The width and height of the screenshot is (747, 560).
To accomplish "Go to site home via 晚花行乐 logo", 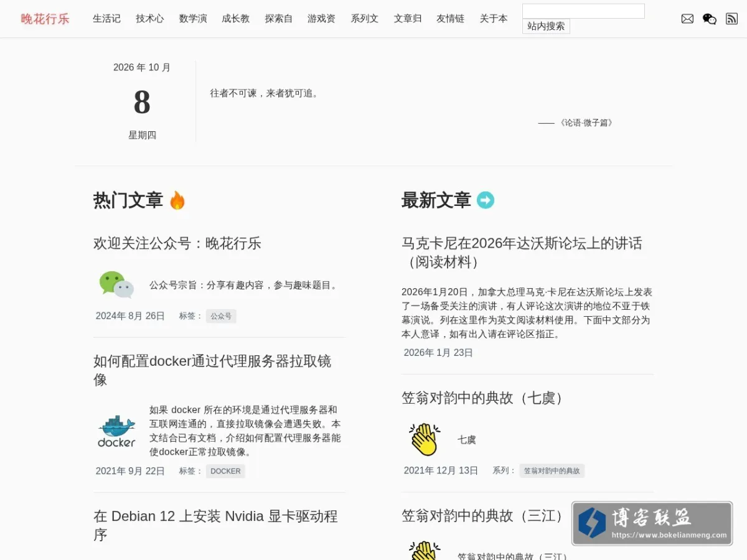I will (x=45, y=19).
